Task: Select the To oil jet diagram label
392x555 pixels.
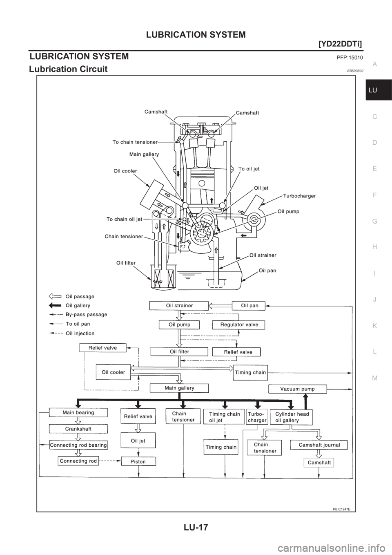Action: [x=249, y=168]
